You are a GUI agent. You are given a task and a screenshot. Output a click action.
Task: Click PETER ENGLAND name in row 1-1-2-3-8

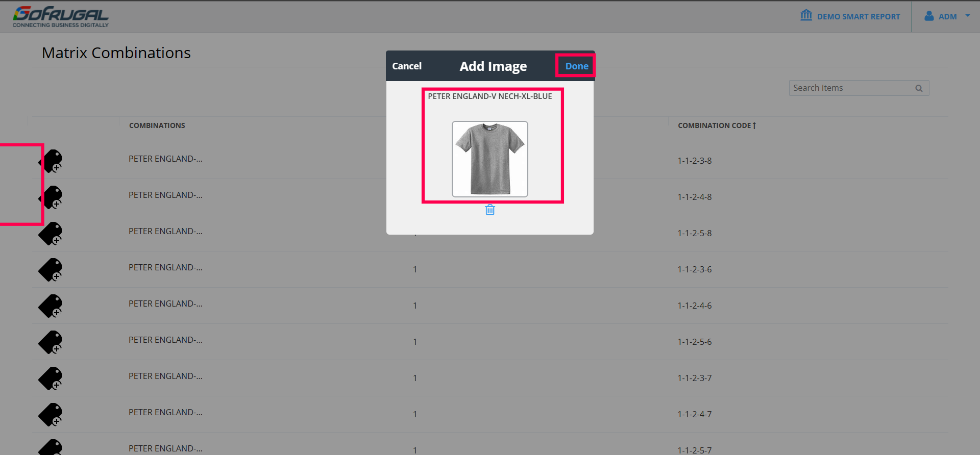[x=165, y=159]
